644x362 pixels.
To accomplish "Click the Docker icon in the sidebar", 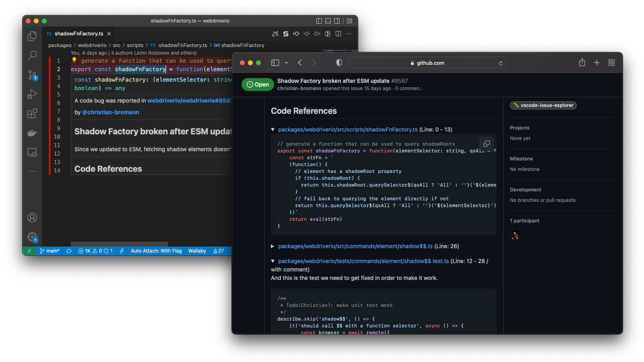I will pyautogui.click(x=32, y=133).
